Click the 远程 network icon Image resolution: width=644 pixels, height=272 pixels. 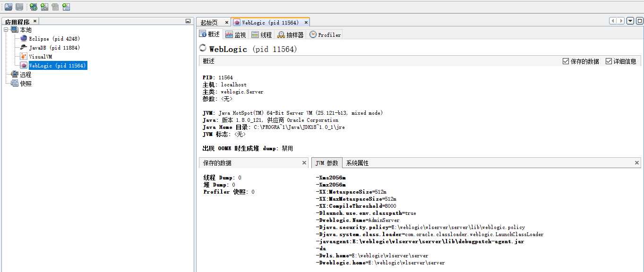[14, 75]
